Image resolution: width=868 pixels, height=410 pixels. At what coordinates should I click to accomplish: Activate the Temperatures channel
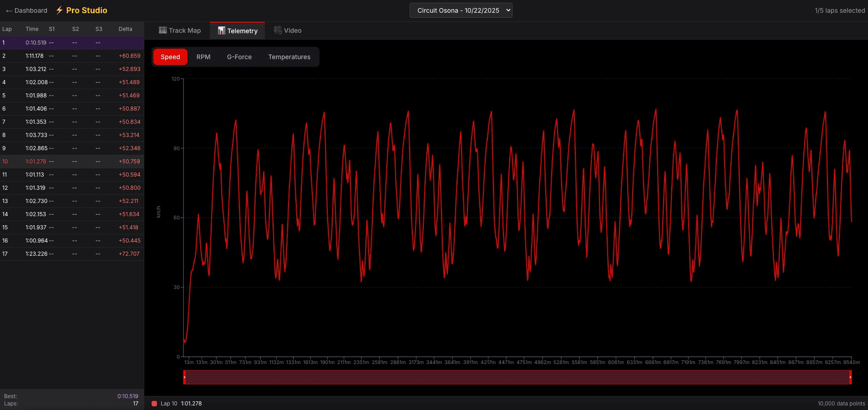(289, 56)
